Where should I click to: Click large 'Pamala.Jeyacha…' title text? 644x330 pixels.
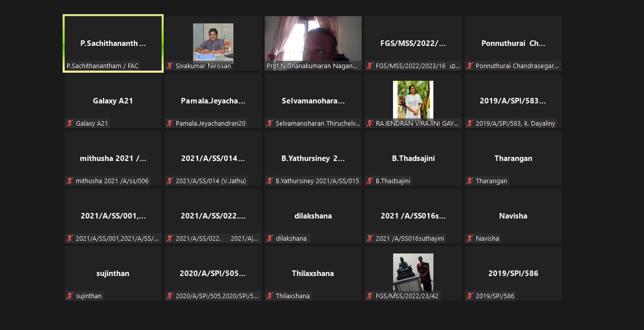pyautogui.click(x=213, y=101)
